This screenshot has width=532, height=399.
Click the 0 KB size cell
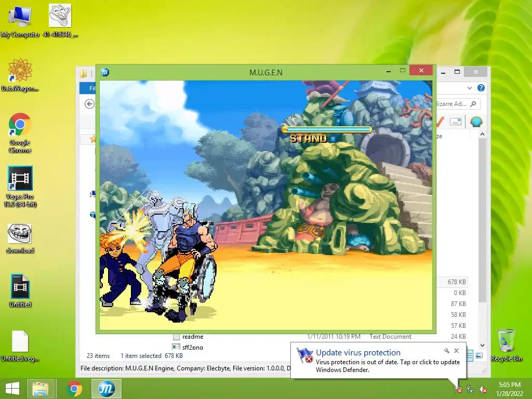point(460,293)
